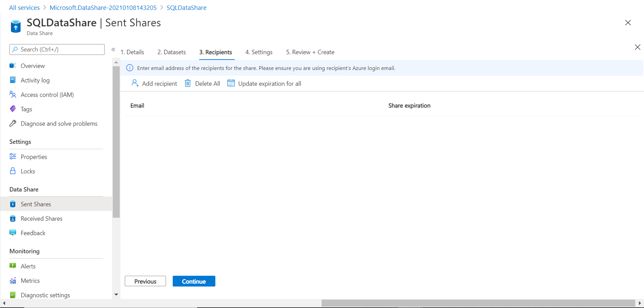Click the Diagnostic settings icon
The width and height of the screenshot is (644, 308).
click(13, 295)
